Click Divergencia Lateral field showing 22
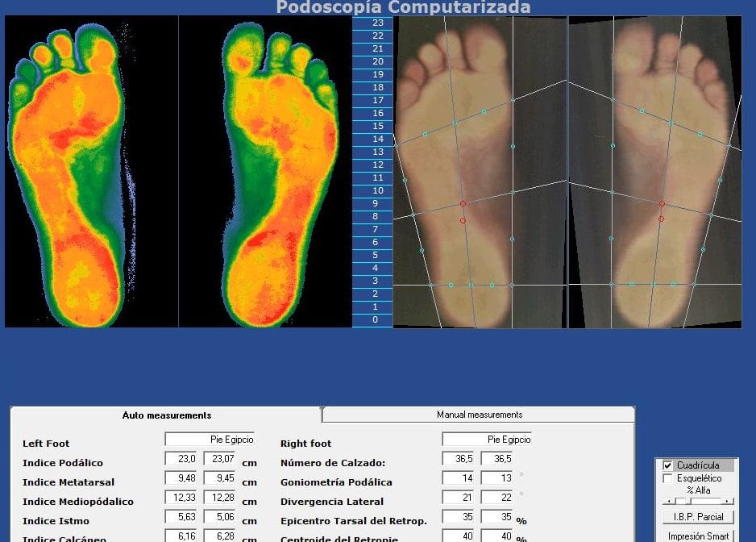The height and width of the screenshot is (542, 756). pos(496,498)
